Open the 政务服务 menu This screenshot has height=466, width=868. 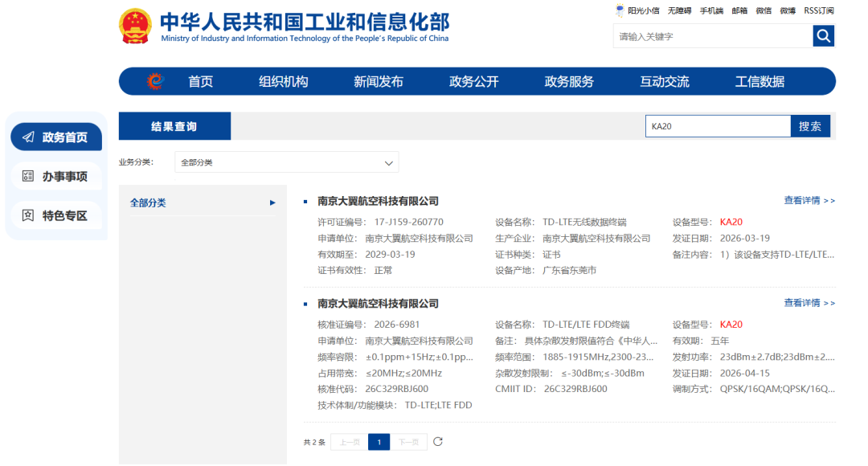[x=569, y=81]
